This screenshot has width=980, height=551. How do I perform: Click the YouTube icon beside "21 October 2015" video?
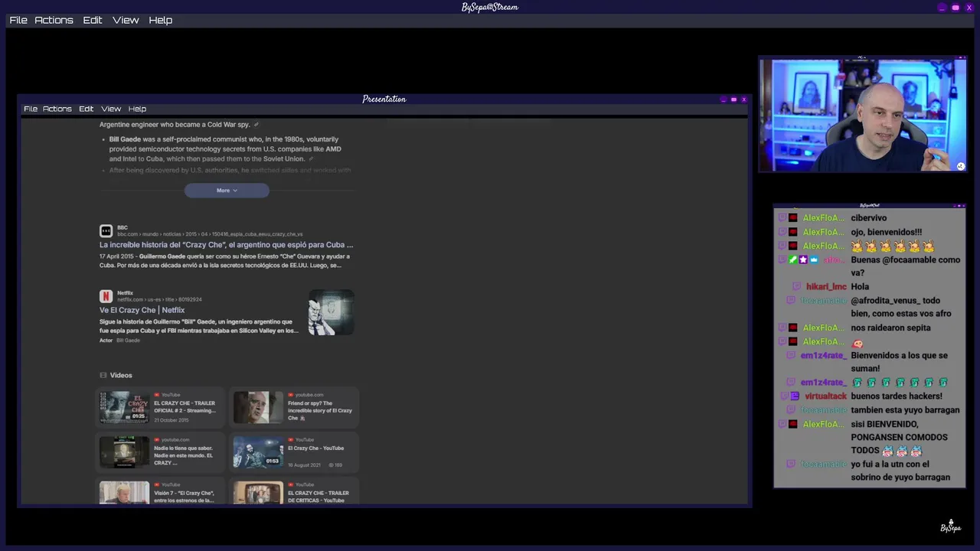[x=157, y=395]
